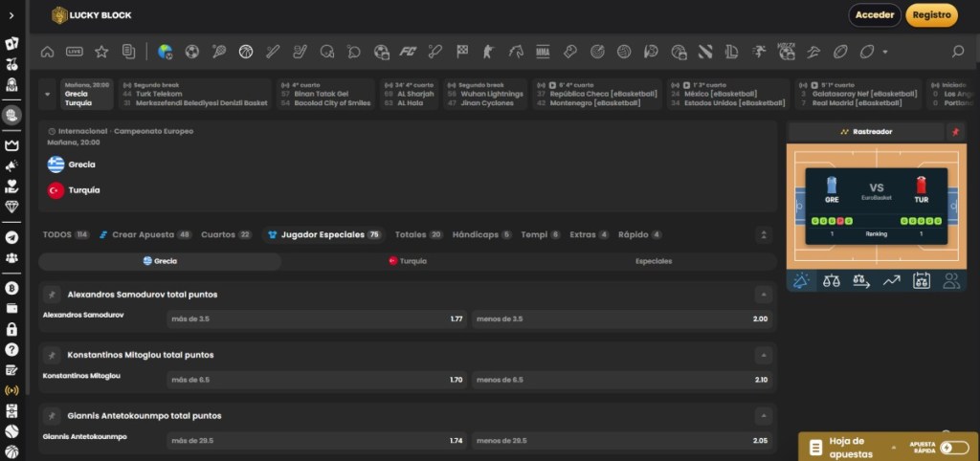Open the wallet sidebar icon

point(11,309)
